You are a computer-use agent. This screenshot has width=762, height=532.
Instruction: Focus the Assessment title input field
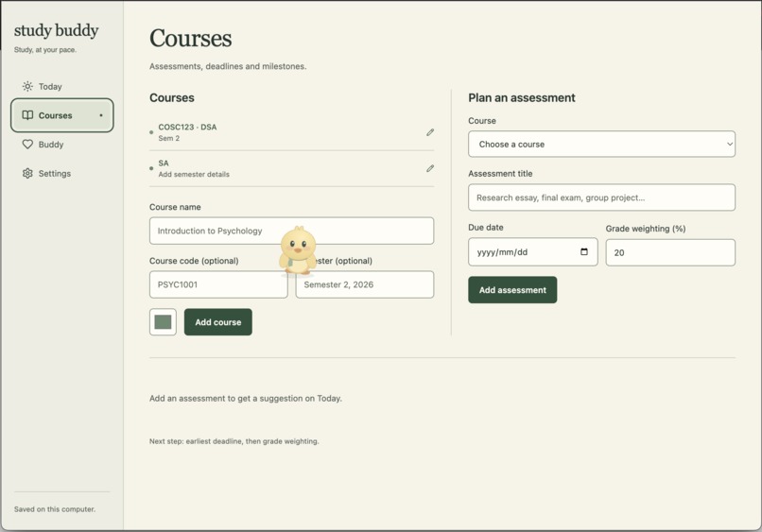[601, 197]
